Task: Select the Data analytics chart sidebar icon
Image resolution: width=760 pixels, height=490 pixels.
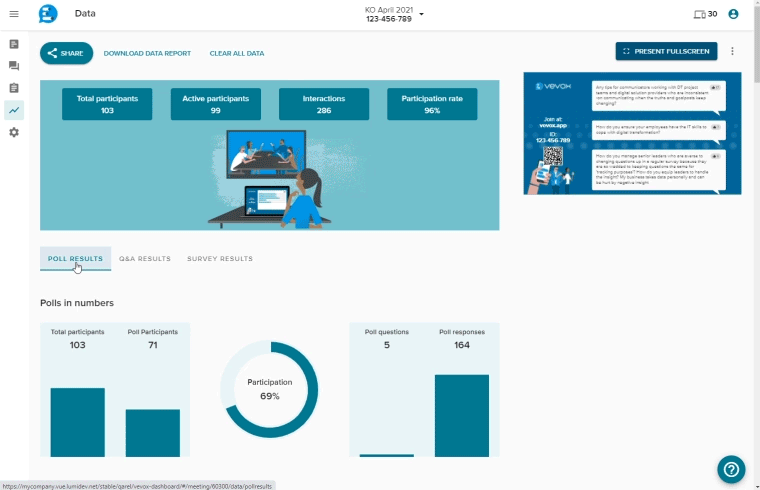Action: (x=14, y=110)
